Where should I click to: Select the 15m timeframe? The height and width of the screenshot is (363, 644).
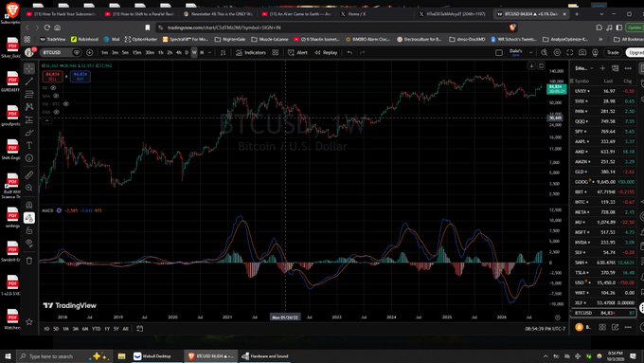coord(136,53)
